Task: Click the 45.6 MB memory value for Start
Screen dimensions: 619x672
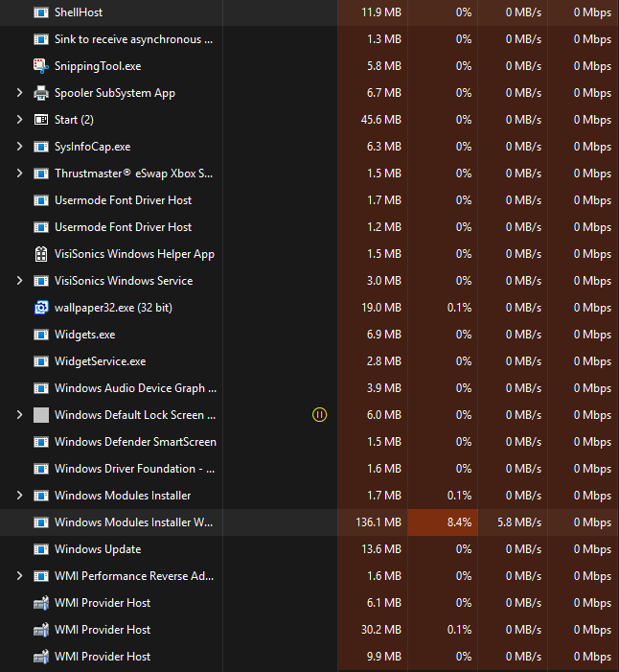Action: coord(381,120)
